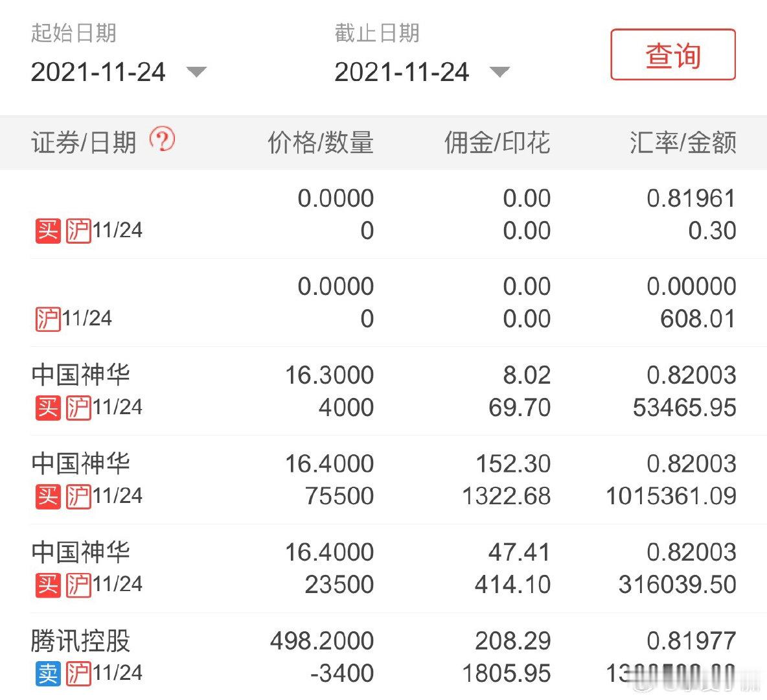This screenshot has height=700, width=767.
Task: Open the 起始日期 start date dropdown arrow
Action: tap(197, 73)
